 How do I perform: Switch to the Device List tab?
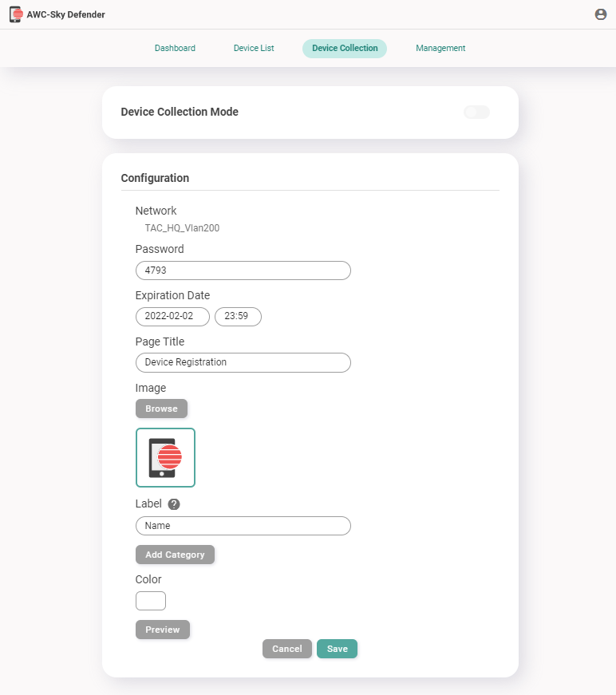coord(254,48)
